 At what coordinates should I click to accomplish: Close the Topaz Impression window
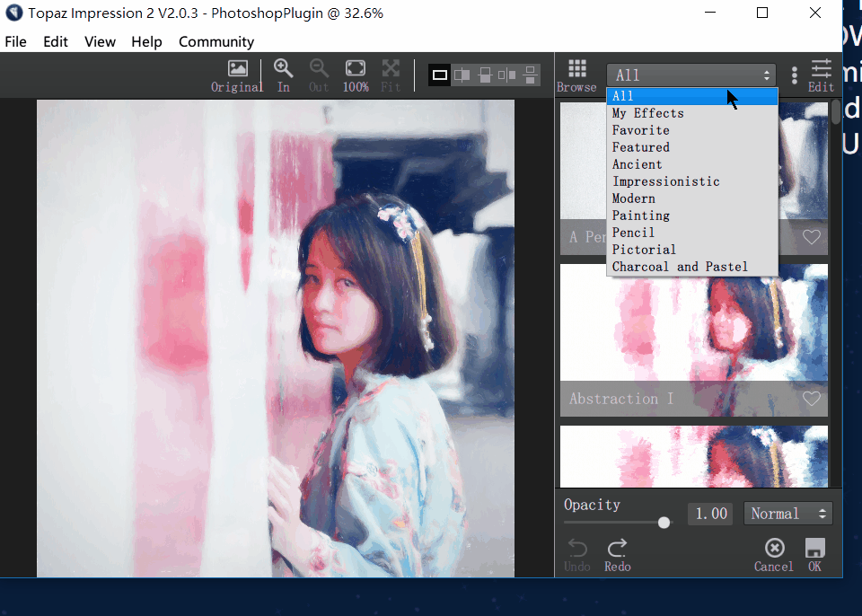click(x=814, y=13)
